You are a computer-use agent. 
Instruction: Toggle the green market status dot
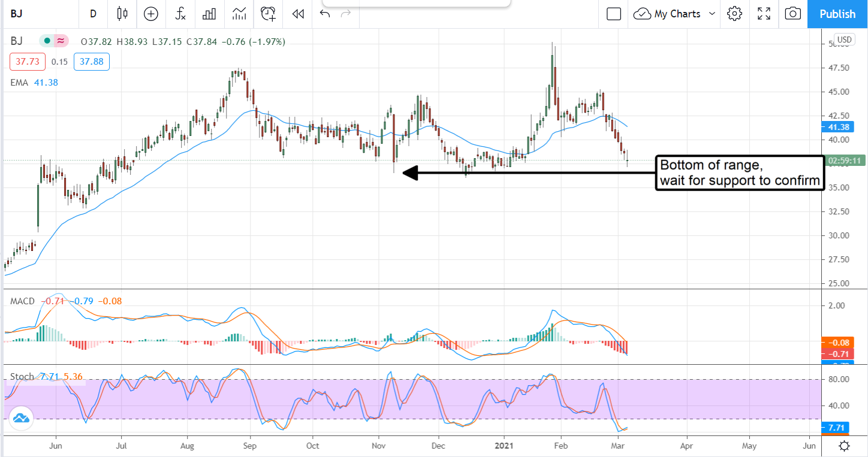click(47, 41)
